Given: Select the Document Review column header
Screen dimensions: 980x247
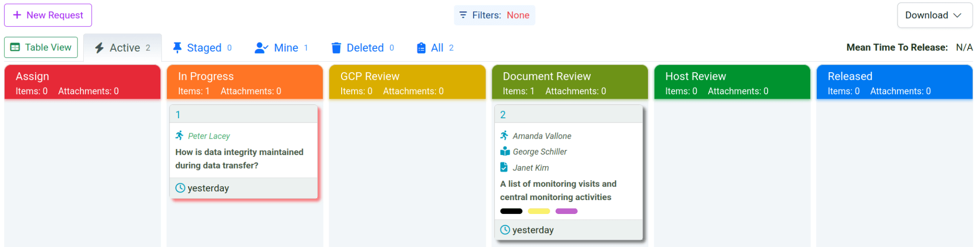Looking at the screenshot, I should [x=569, y=82].
